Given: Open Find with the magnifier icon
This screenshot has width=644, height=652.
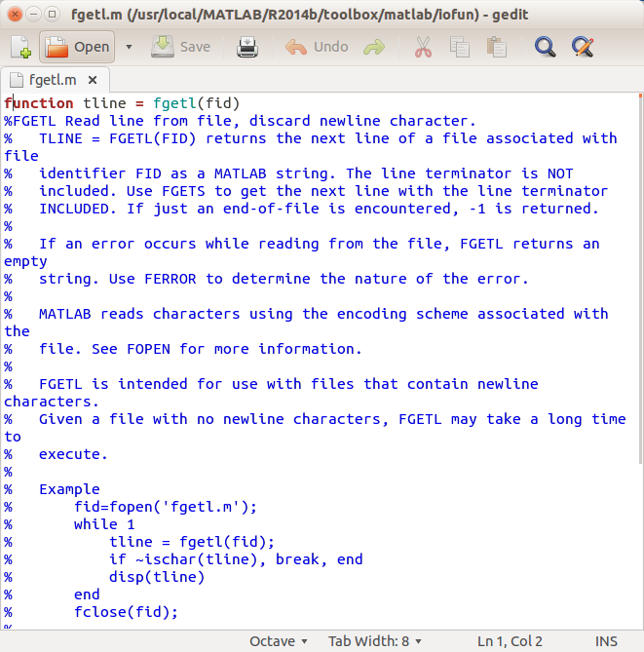Looking at the screenshot, I should (x=545, y=47).
